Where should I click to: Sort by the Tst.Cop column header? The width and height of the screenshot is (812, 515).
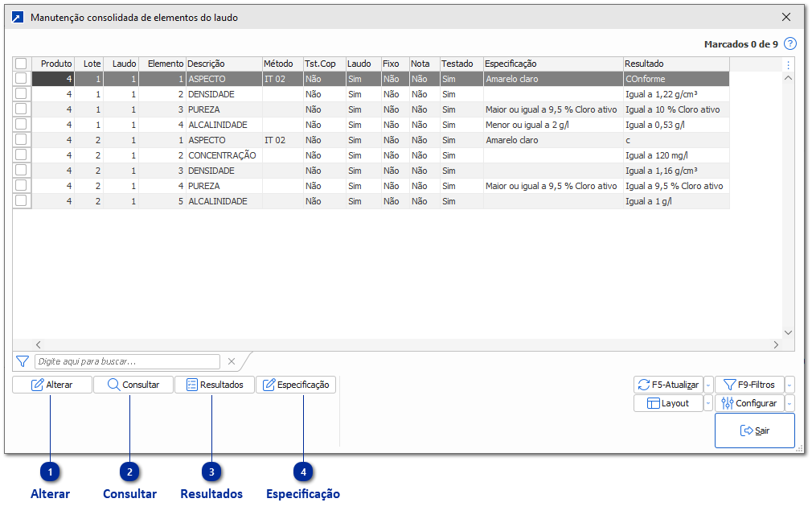click(x=325, y=64)
